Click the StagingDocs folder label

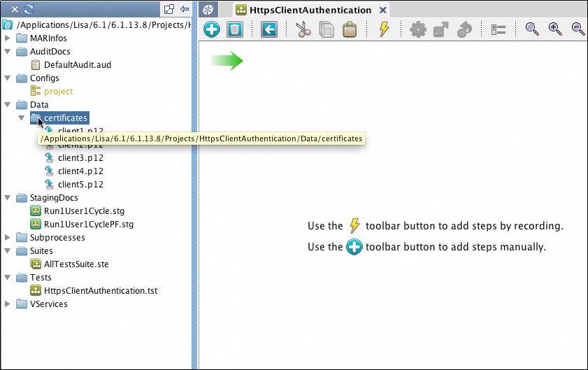54,198
